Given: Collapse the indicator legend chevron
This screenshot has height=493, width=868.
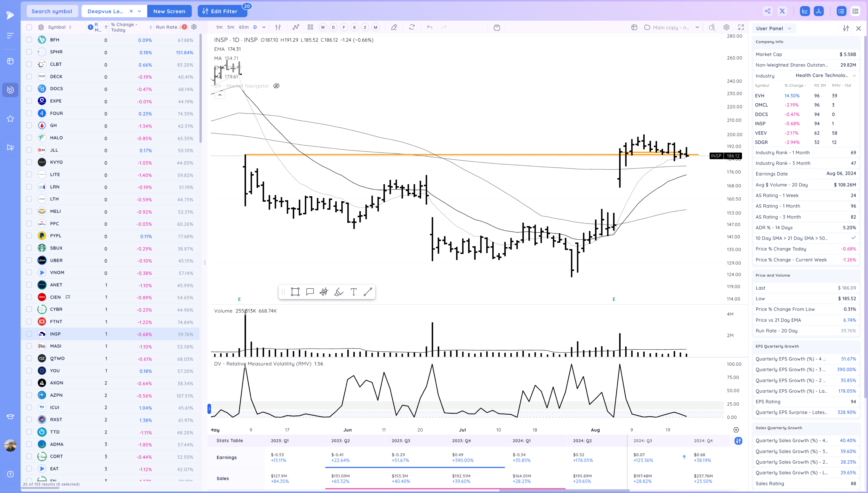Looking at the screenshot, I should [220, 95].
